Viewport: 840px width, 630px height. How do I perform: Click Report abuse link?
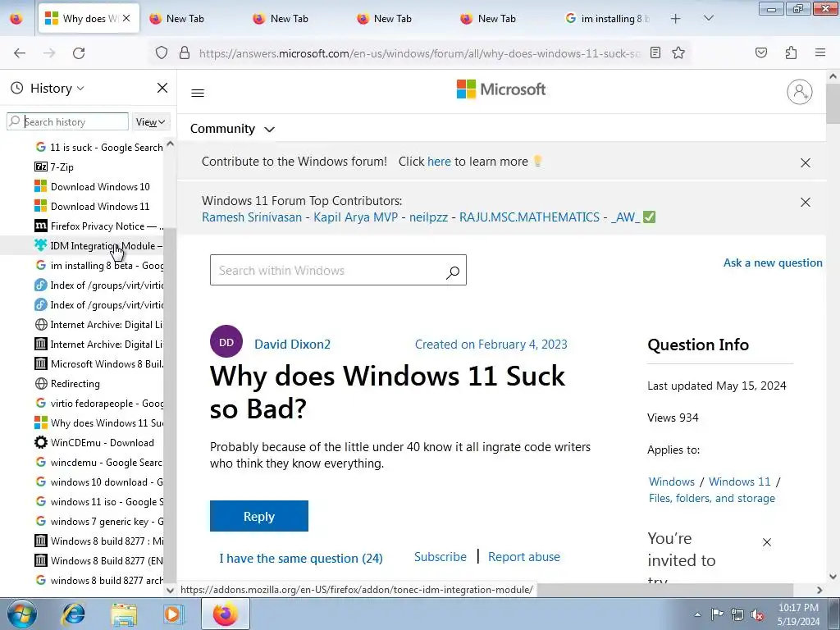(524, 557)
